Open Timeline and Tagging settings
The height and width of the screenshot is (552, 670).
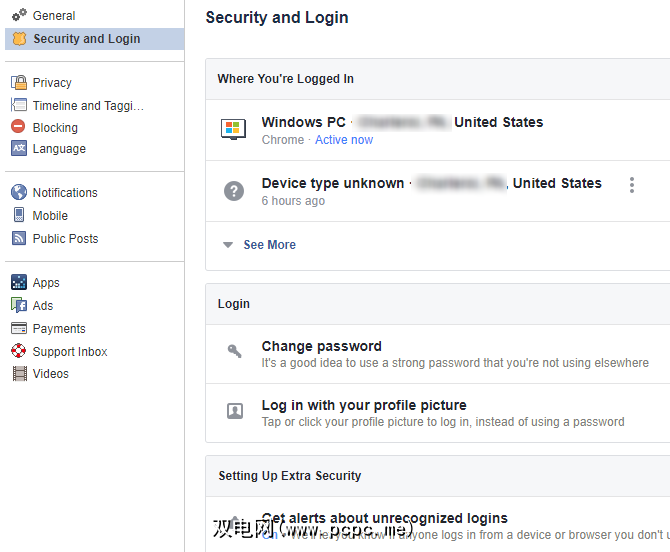(x=88, y=105)
